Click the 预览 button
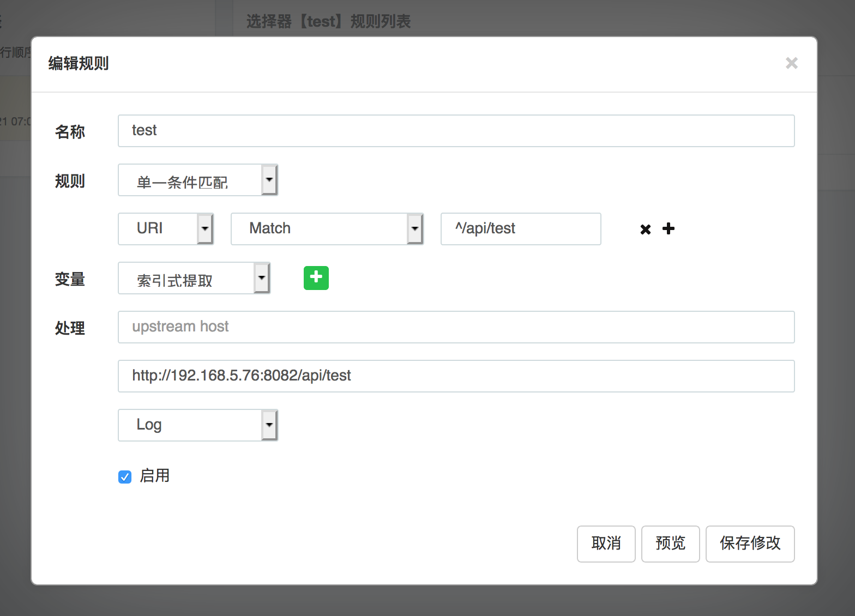Image resolution: width=855 pixels, height=616 pixels. pyautogui.click(x=670, y=543)
